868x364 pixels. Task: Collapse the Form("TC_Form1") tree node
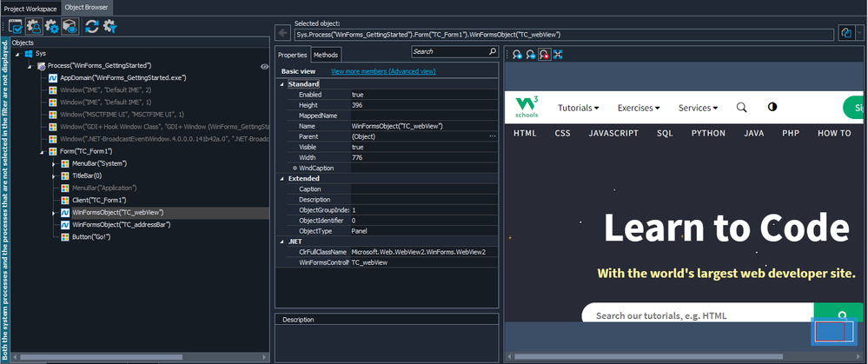click(x=42, y=151)
